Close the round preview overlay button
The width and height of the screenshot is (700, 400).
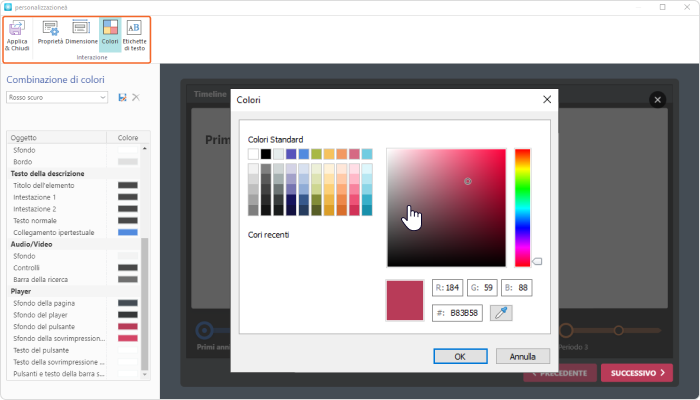coord(657,99)
